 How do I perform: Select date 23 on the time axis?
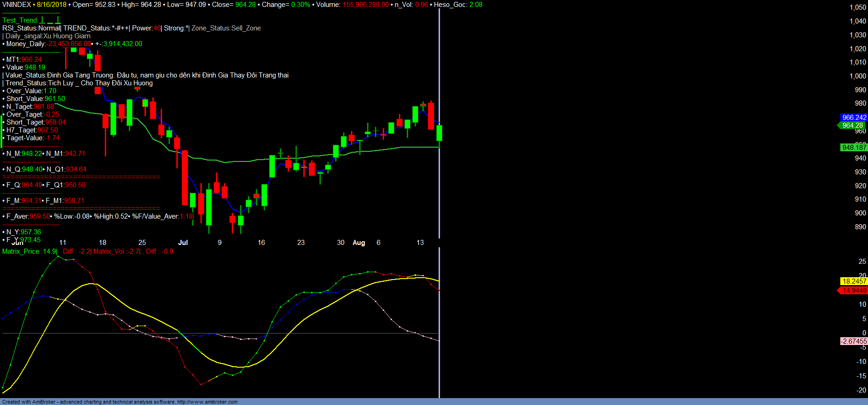pos(301,243)
